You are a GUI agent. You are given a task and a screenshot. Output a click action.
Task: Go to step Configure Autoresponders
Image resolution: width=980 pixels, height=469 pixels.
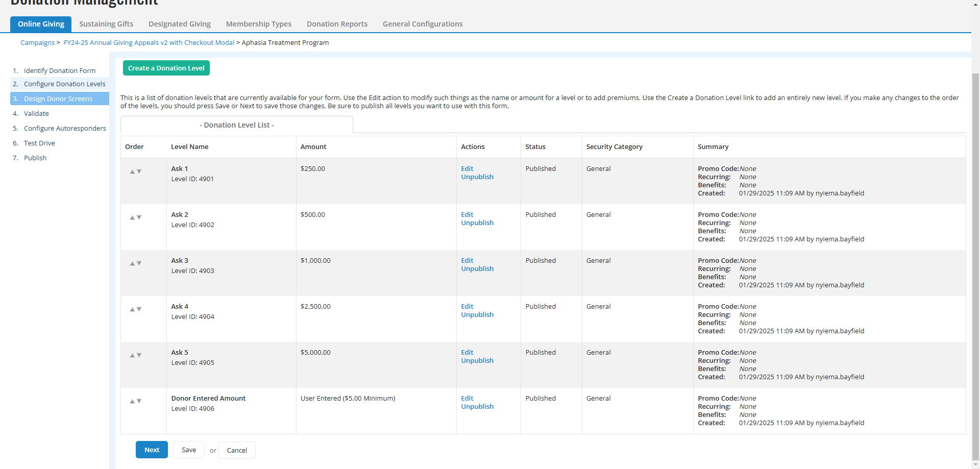pyautogui.click(x=65, y=128)
